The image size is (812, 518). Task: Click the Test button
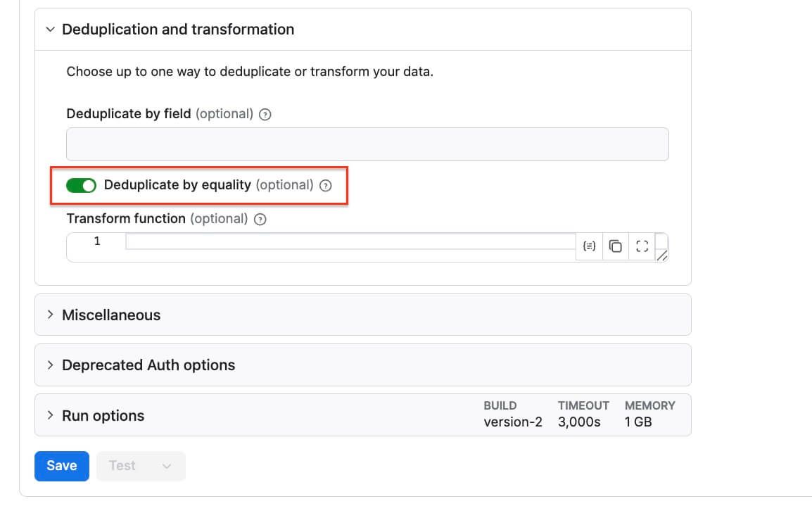[x=122, y=465]
